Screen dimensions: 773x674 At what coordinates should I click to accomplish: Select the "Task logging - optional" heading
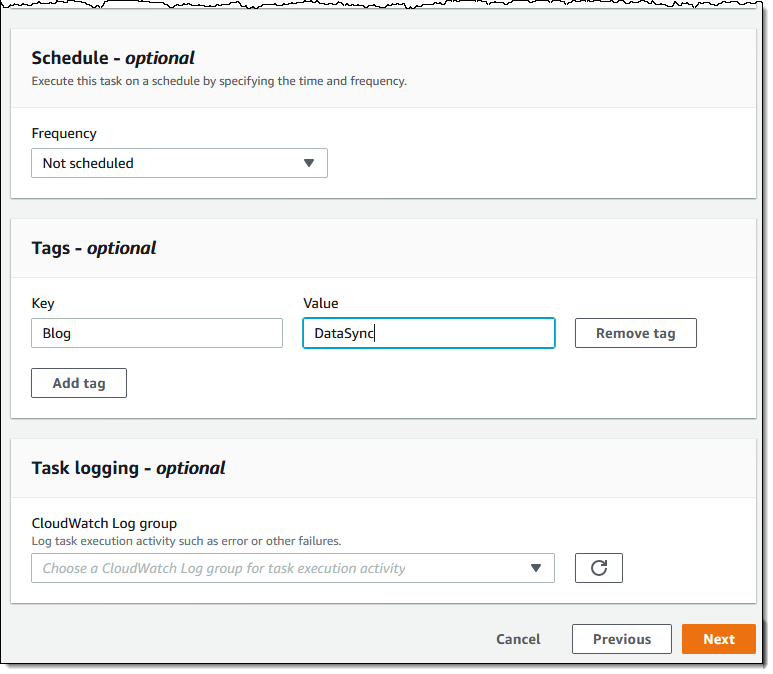click(x=128, y=468)
